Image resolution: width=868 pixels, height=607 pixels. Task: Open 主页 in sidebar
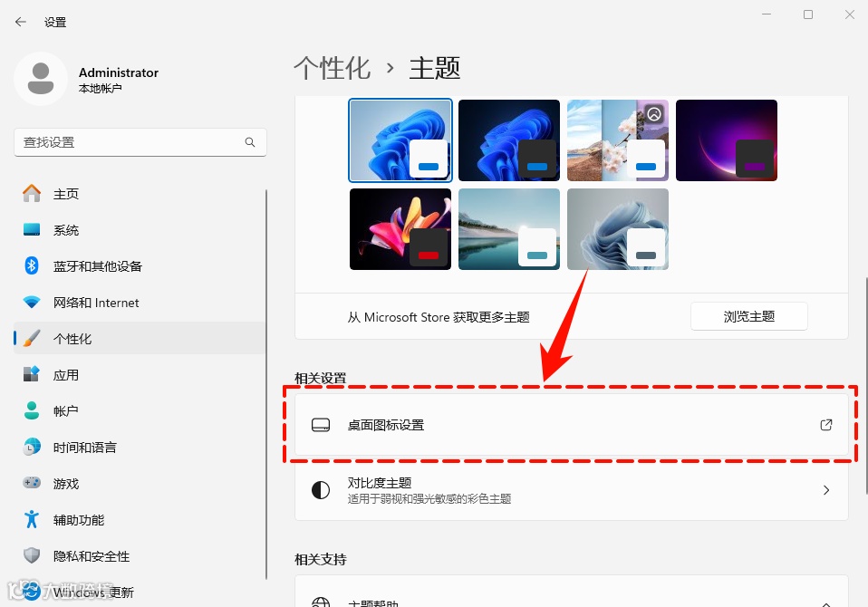[140, 194]
